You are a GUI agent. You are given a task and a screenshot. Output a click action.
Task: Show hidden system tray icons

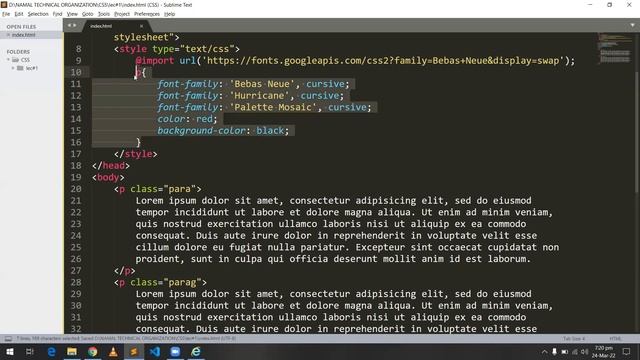544,351
